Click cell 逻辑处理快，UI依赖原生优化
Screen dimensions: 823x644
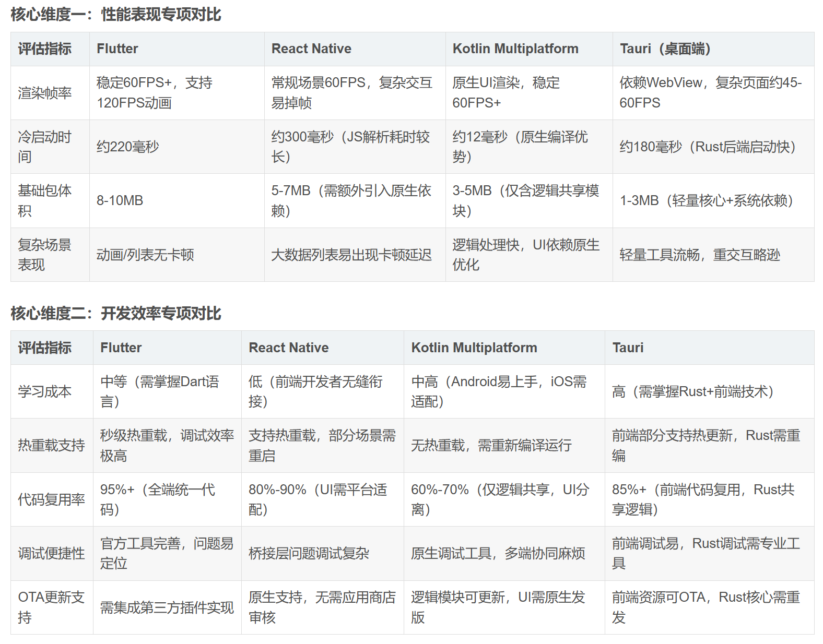(x=529, y=255)
